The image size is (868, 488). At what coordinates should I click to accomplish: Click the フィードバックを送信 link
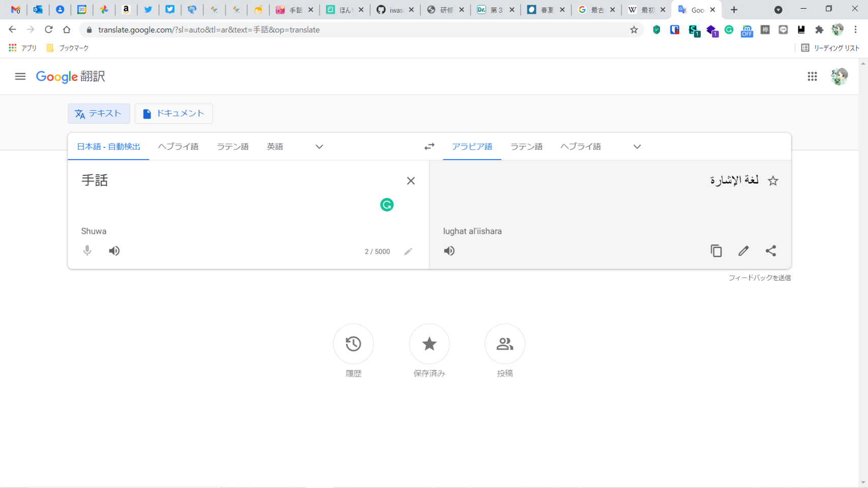point(759,278)
